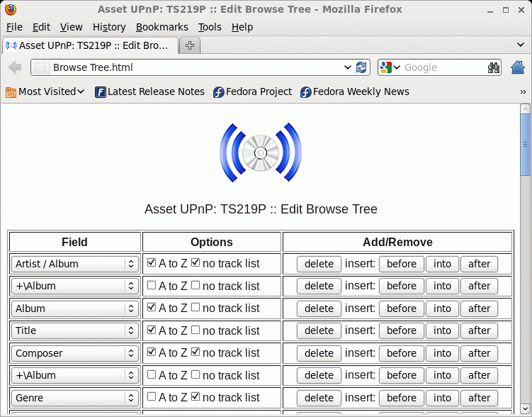Insert into the Genre row

tap(442, 398)
